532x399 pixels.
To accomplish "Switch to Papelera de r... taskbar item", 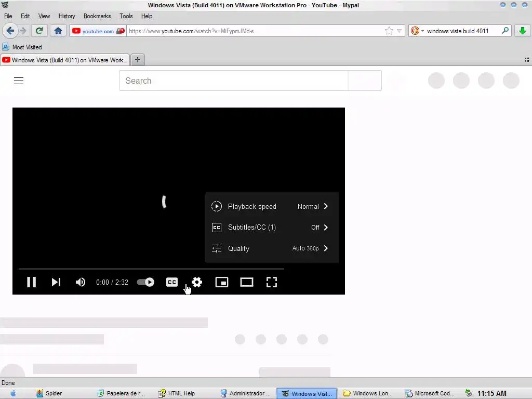I will coord(122,393).
